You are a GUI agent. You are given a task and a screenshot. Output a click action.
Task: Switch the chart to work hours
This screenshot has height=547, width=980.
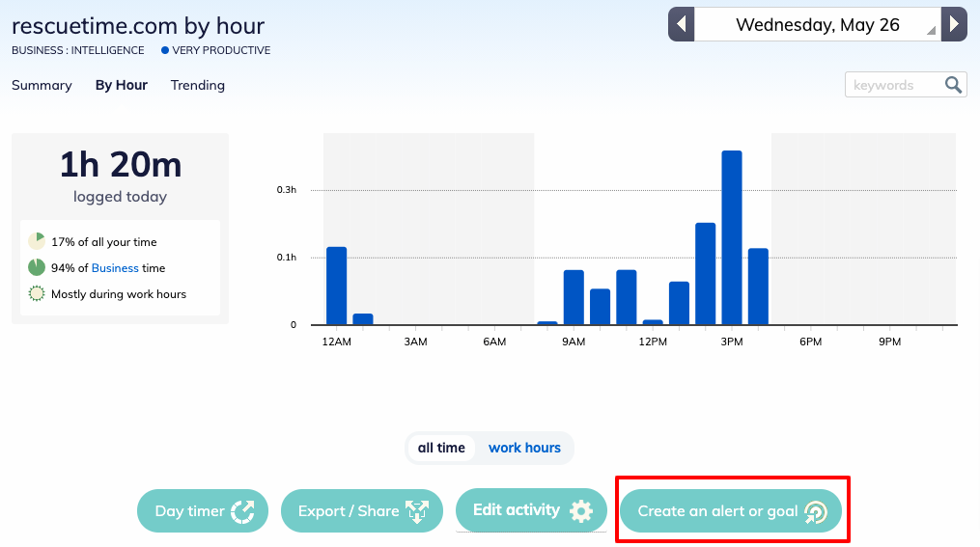(524, 448)
